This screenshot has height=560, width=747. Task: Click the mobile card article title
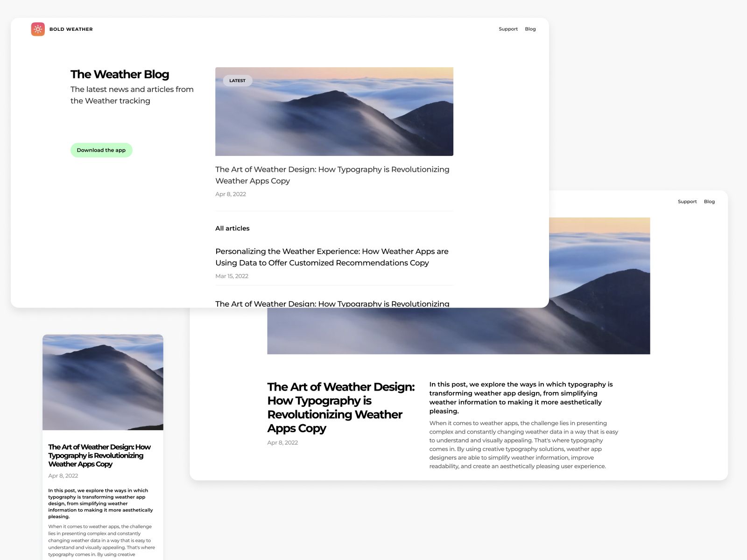99,455
